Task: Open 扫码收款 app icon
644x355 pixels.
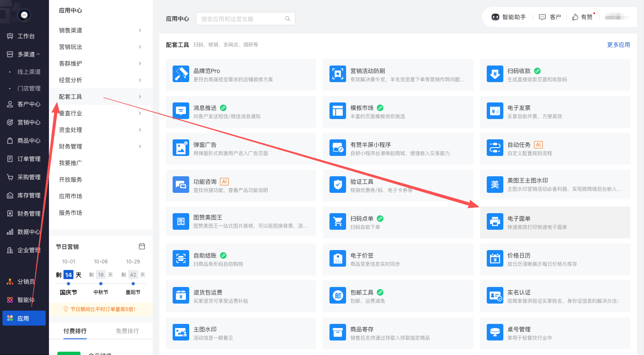Action: click(495, 74)
